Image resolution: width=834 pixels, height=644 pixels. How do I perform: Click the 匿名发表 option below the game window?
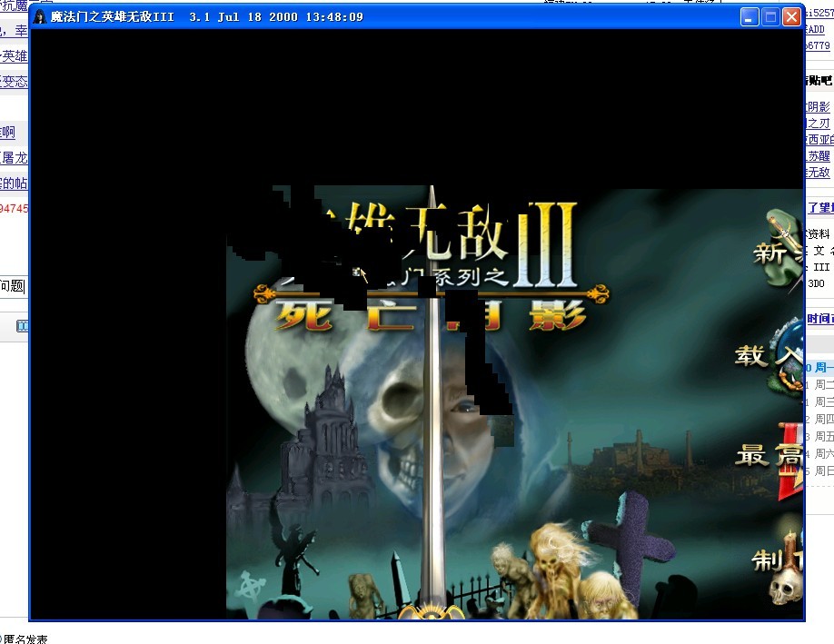[25, 639]
